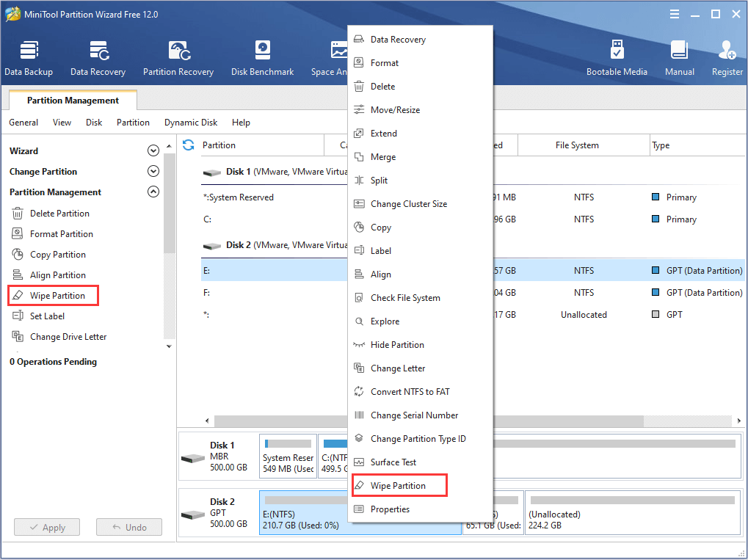Choose Copy in the context menu
748x560 pixels.
[420, 227]
